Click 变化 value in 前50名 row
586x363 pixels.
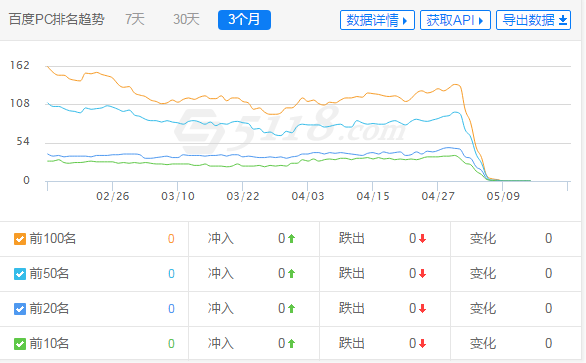tap(548, 274)
